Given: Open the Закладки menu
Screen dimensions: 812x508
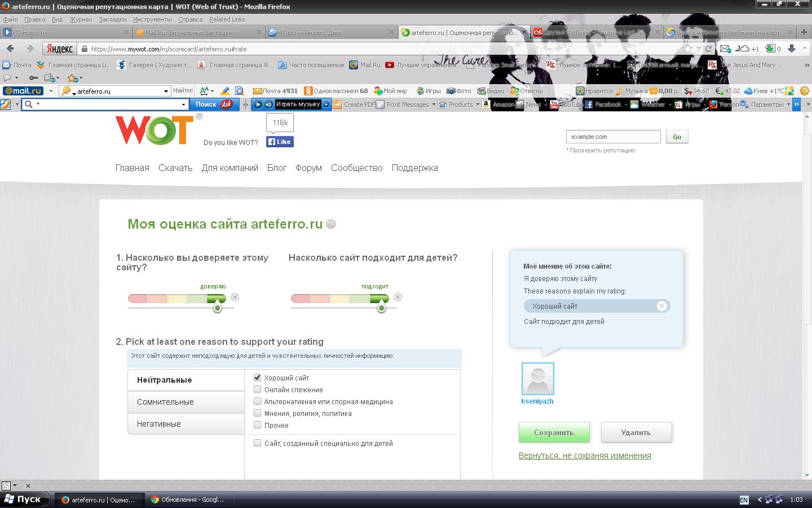Looking at the screenshot, I should coord(113,19).
